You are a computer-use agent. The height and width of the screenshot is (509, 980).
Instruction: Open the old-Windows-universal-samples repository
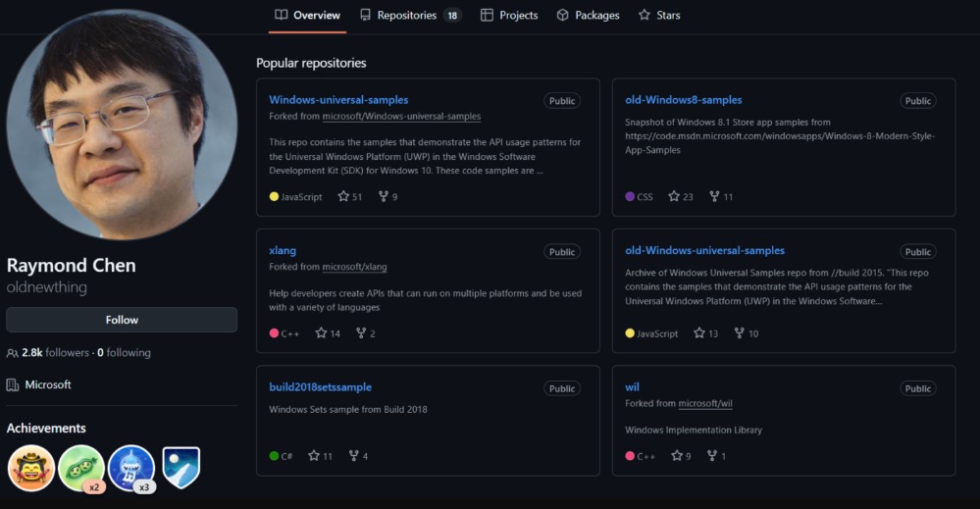point(704,250)
